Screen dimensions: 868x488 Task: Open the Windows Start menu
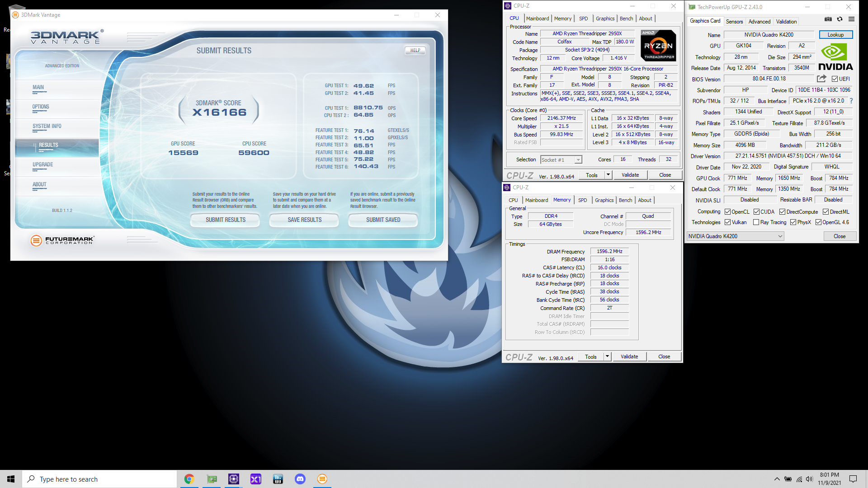[x=11, y=479]
